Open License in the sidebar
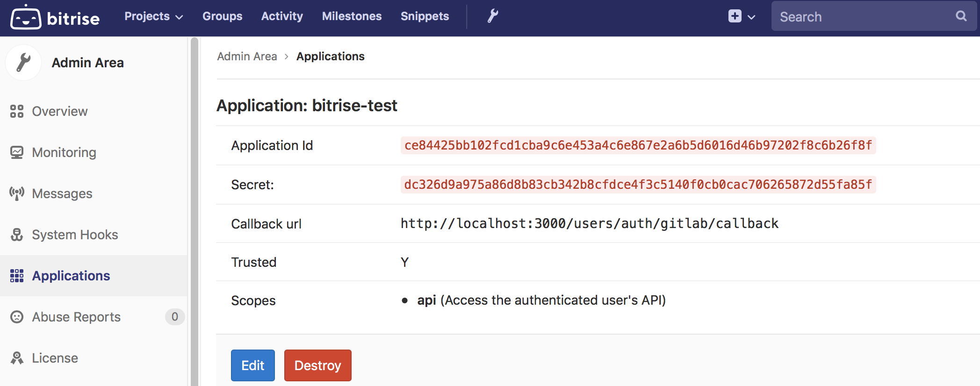 pos(94,358)
